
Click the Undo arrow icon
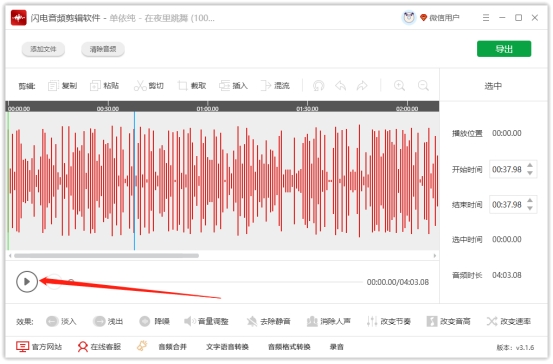pos(340,86)
